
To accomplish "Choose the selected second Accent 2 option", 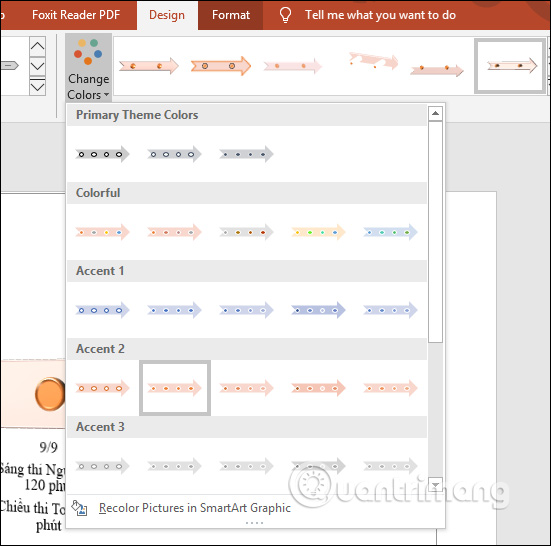I will pos(175,388).
